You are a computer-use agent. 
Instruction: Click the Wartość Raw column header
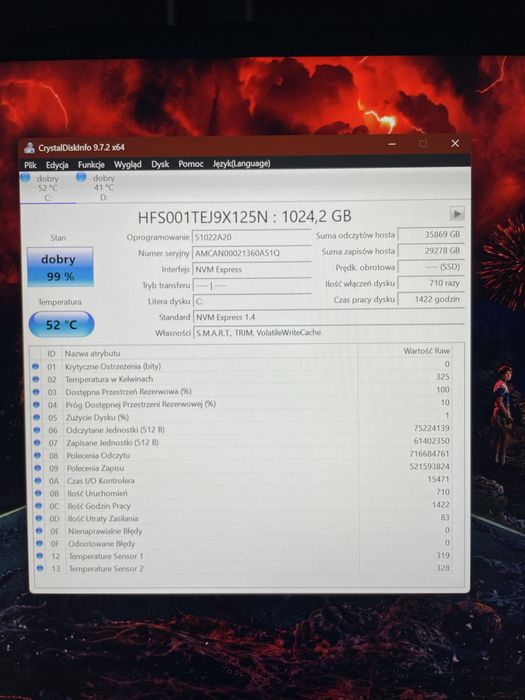(426, 351)
